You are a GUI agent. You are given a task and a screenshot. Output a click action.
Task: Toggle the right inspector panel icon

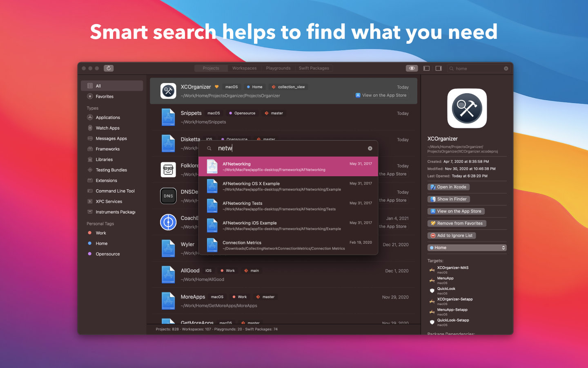pyautogui.click(x=439, y=68)
